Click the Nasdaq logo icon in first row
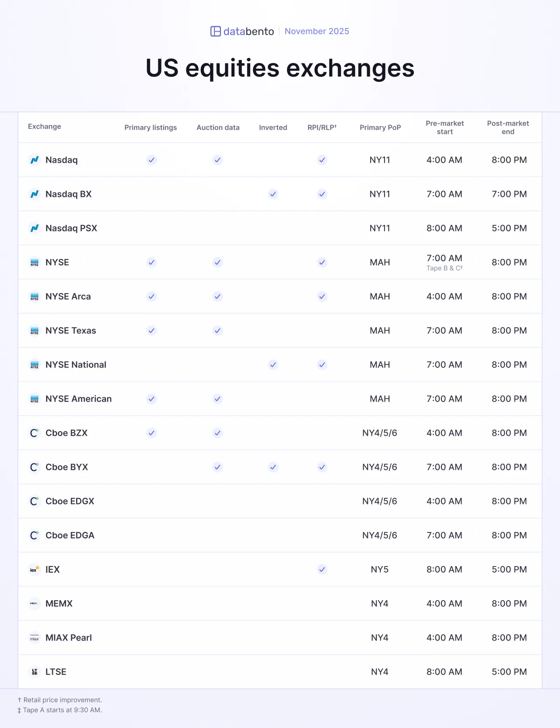 [x=35, y=160]
